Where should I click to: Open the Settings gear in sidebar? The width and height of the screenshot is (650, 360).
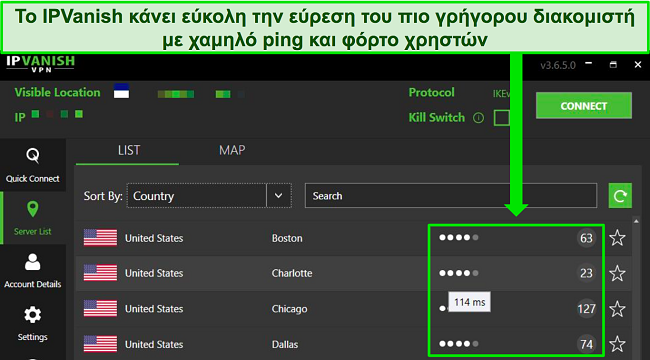pos(33,324)
